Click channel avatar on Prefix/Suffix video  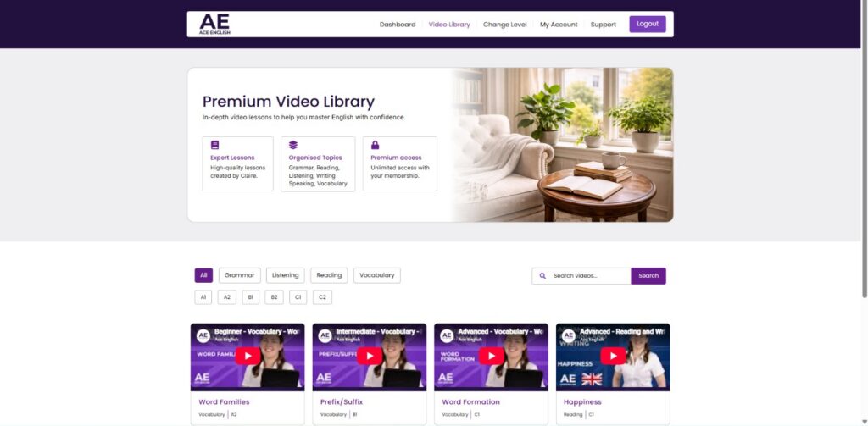pyautogui.click(x=325, y=335)
